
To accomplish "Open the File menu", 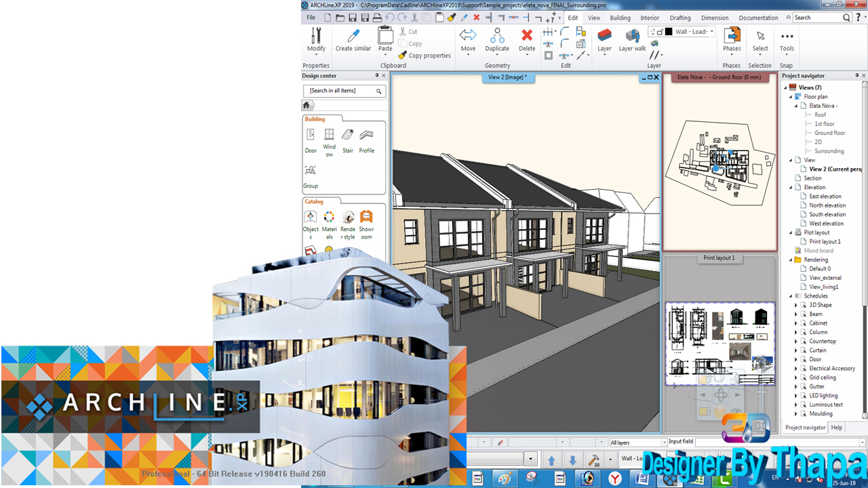I will click(311, 18).
